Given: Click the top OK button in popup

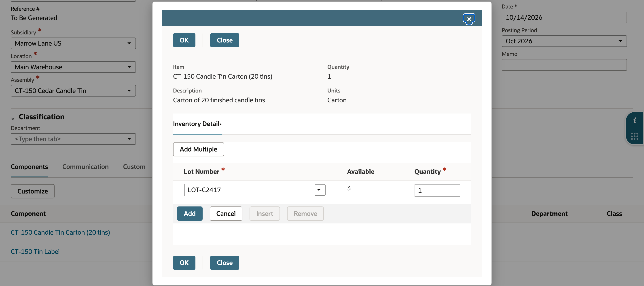Looking at the screenshot, I should pyautogui.click(x=184, y=40).
